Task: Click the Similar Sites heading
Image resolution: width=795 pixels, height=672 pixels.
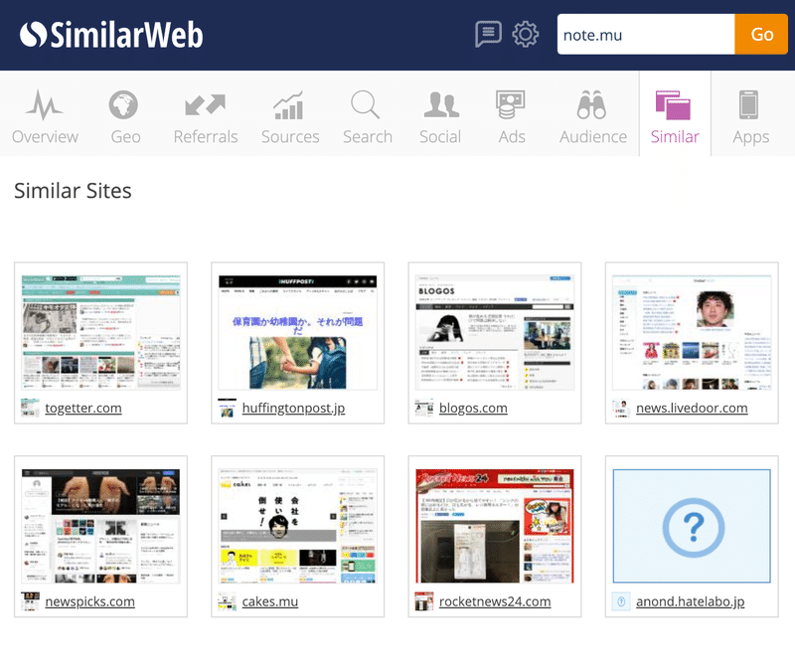Action: [73, 191]
